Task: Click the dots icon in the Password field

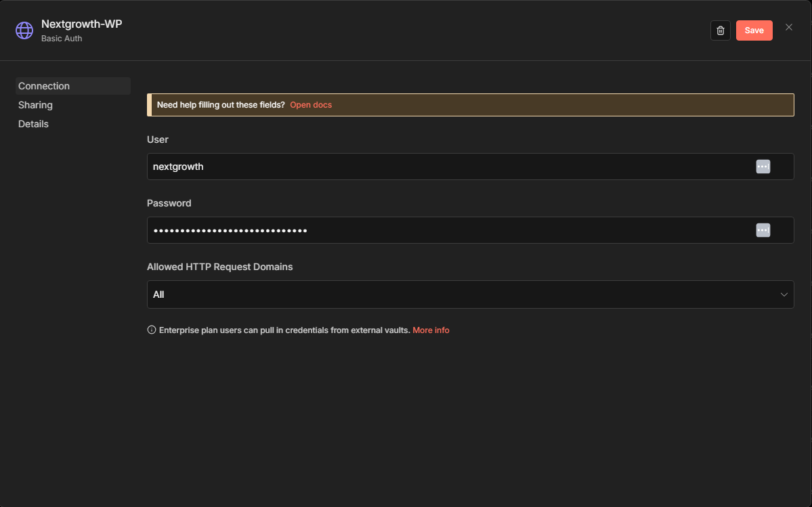Action: 763,230
